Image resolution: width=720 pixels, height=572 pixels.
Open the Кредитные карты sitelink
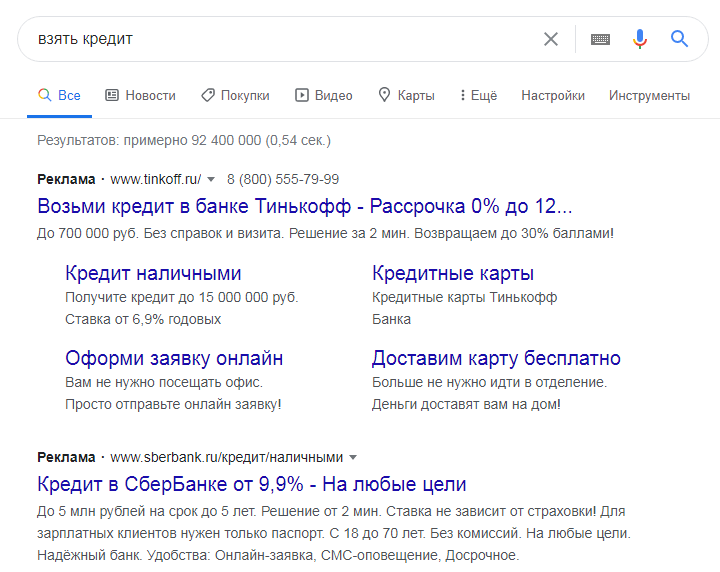pyautogui.click(x=453, y=273)
